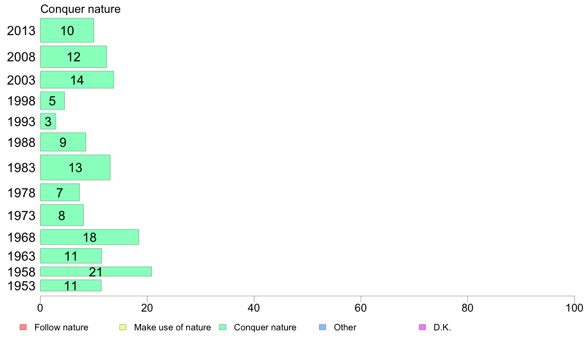Click the 1978 year axis label

21,193
